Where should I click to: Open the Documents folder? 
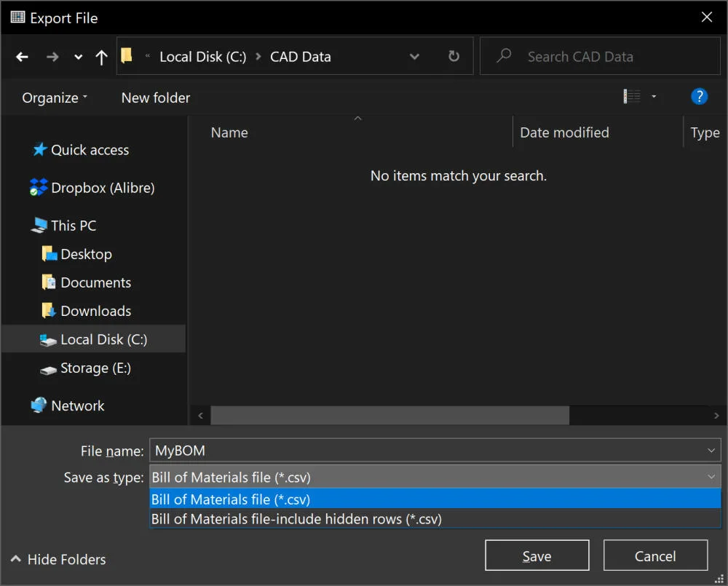click(x=87, y=282)
